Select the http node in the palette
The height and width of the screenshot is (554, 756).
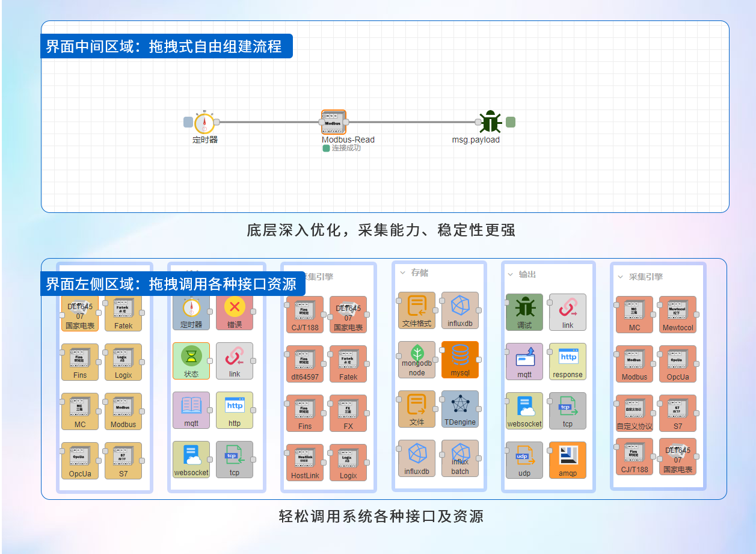(x=235, y=410)
